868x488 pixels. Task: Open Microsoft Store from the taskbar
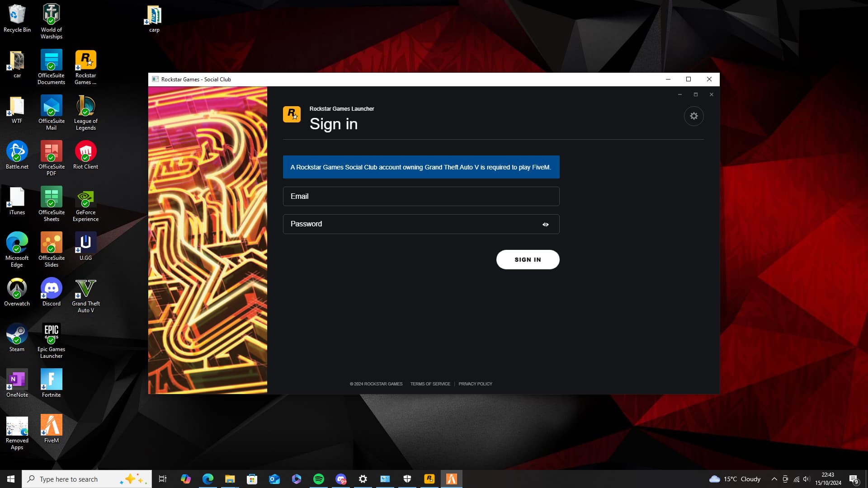coord(252,479)
